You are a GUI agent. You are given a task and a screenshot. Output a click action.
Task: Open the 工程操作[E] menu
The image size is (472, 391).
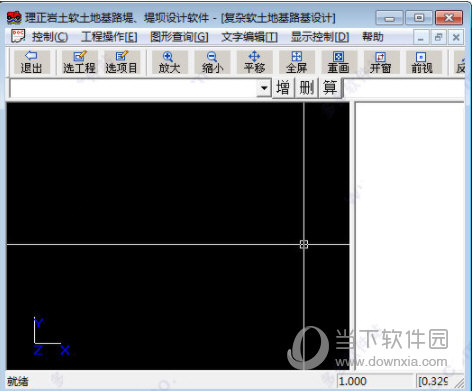[109, 37]
